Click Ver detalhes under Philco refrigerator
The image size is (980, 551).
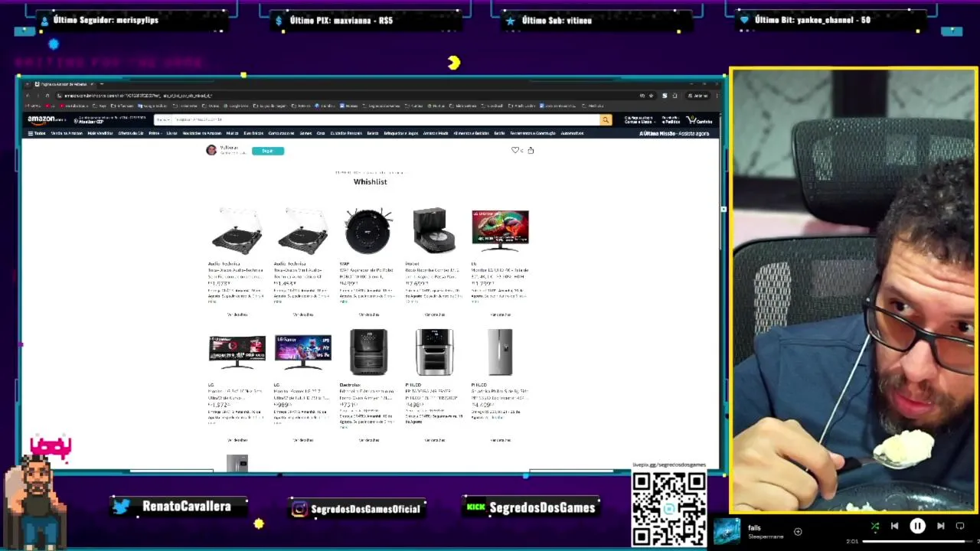[x=500, y=440]
